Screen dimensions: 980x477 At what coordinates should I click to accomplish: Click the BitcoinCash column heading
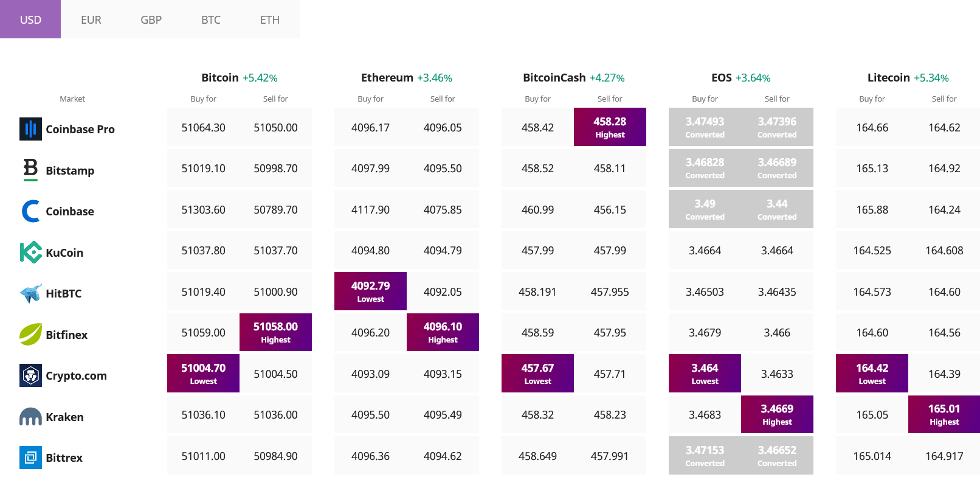point(554,77)
